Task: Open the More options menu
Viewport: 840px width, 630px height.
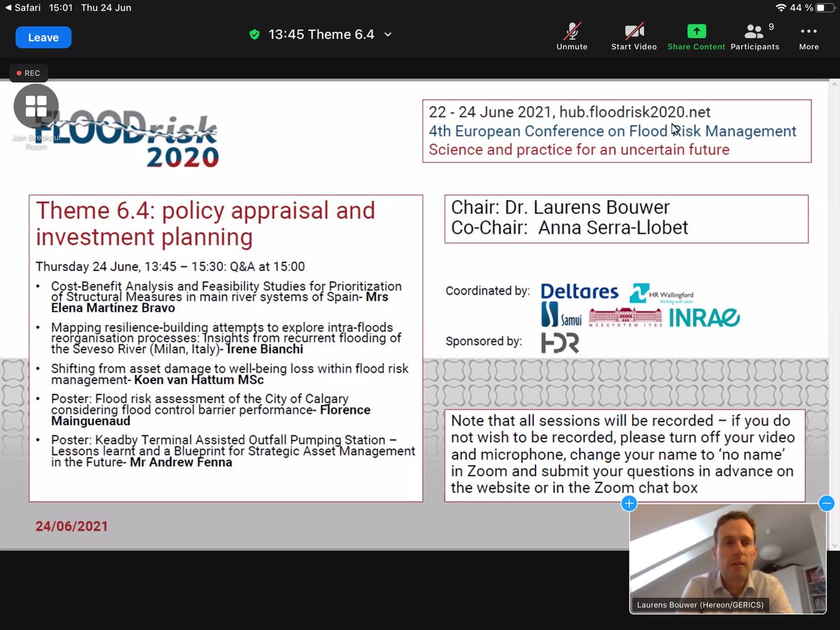Action: tap(808, 36)
